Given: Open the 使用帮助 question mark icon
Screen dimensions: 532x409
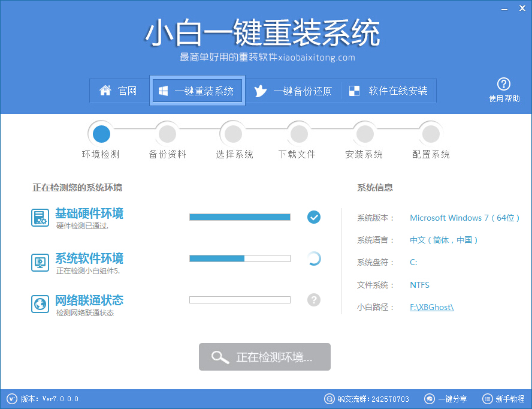Looking at the screenshot, I should pos(504,85).
